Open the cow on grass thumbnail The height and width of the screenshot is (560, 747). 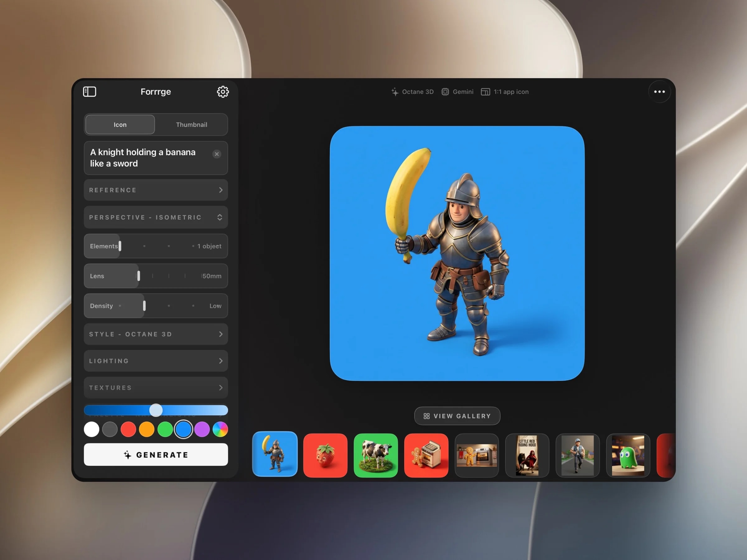376,455
